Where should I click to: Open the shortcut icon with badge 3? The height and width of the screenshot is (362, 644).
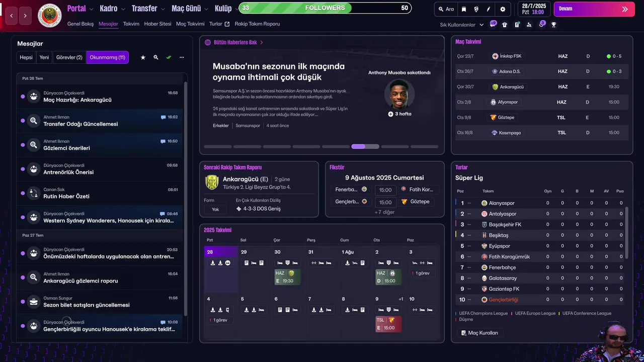pos(542,24)
